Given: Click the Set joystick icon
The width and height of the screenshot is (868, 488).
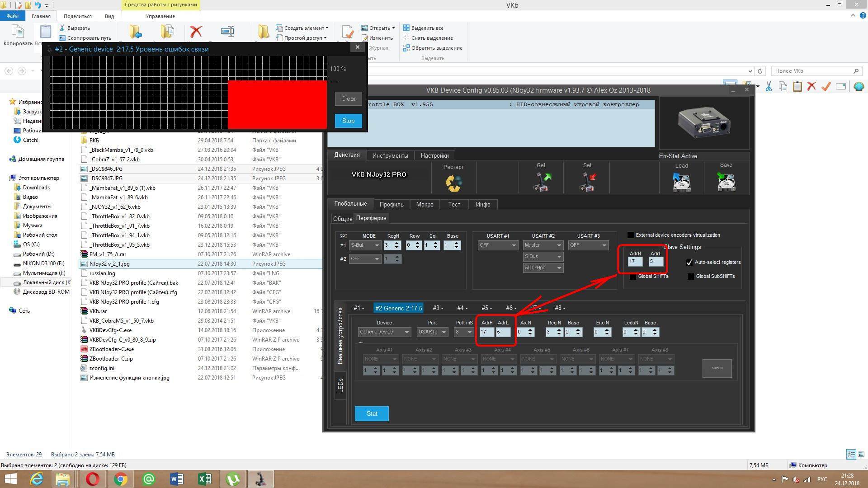Looking at the screenshot, I should (587, 182).
